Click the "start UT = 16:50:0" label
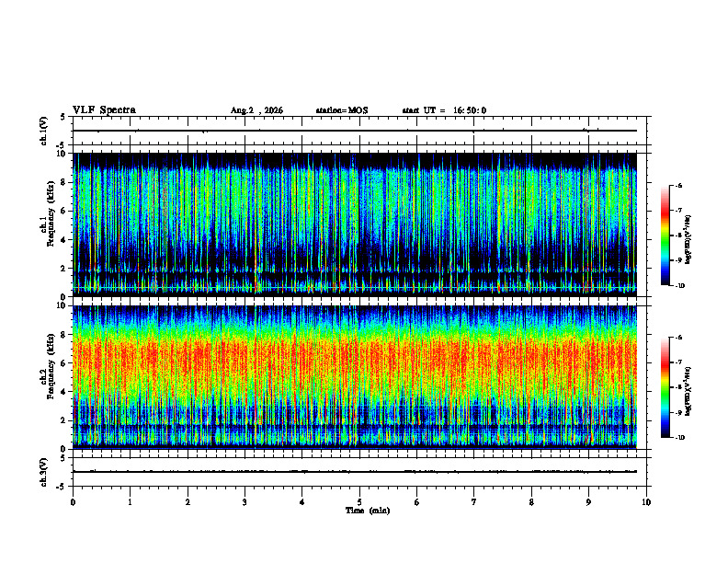Image resolution: width=728 pixels, height=563 pixels. point(444,110)
